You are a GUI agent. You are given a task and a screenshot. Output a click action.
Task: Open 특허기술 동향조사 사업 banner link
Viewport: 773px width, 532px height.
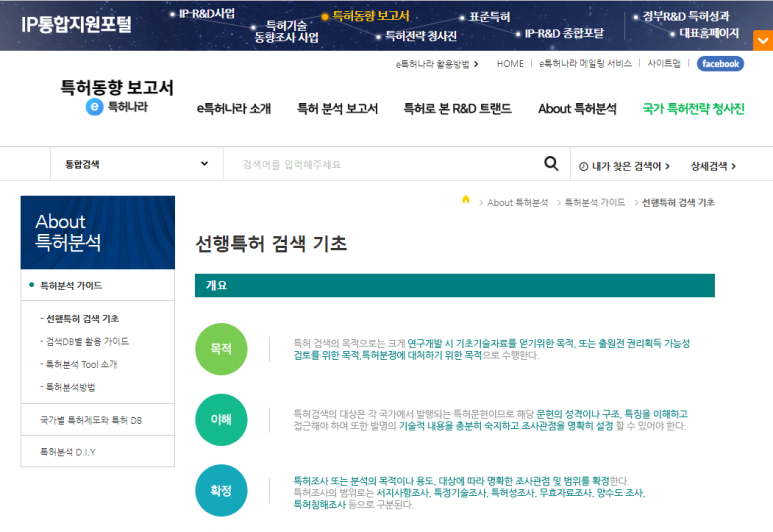coord(286,31)
